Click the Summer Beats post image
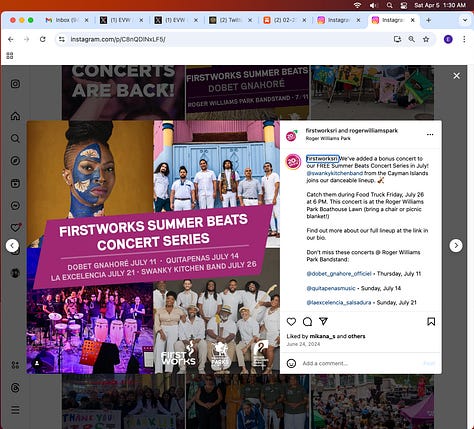 tap(153, 247)
